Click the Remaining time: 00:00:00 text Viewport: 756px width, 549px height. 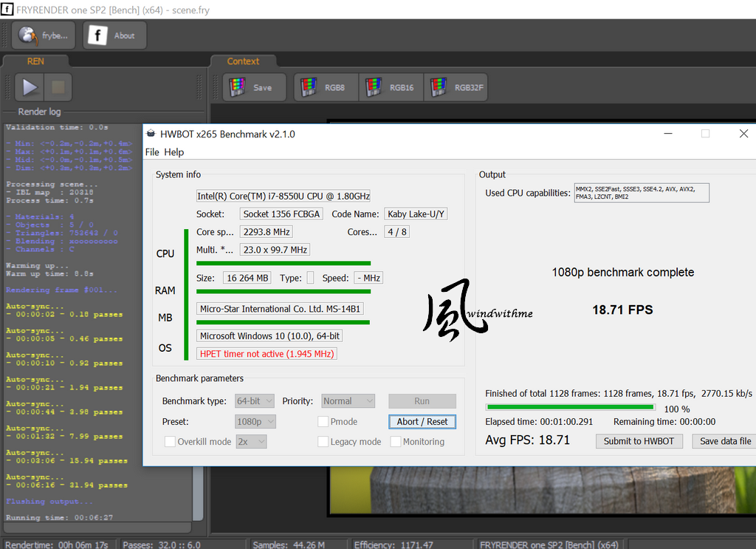(x=664, y=422)
